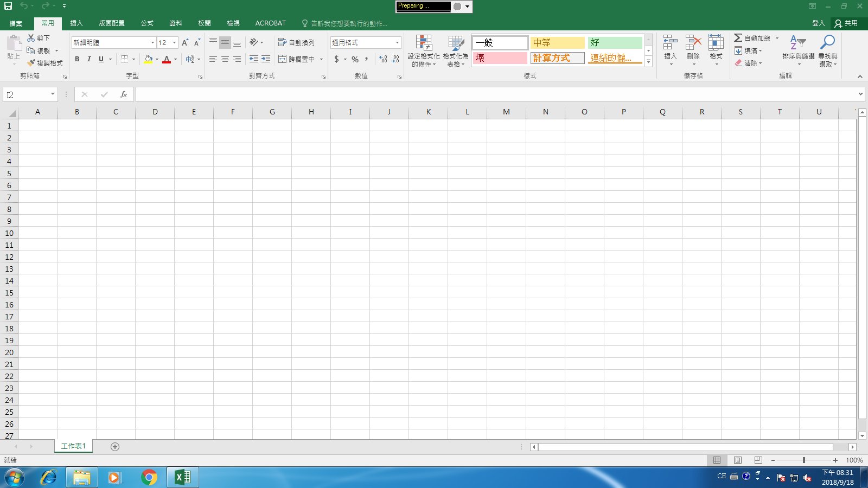
Task: Open number format dropdown 通用格式
Action: (397, 42)
